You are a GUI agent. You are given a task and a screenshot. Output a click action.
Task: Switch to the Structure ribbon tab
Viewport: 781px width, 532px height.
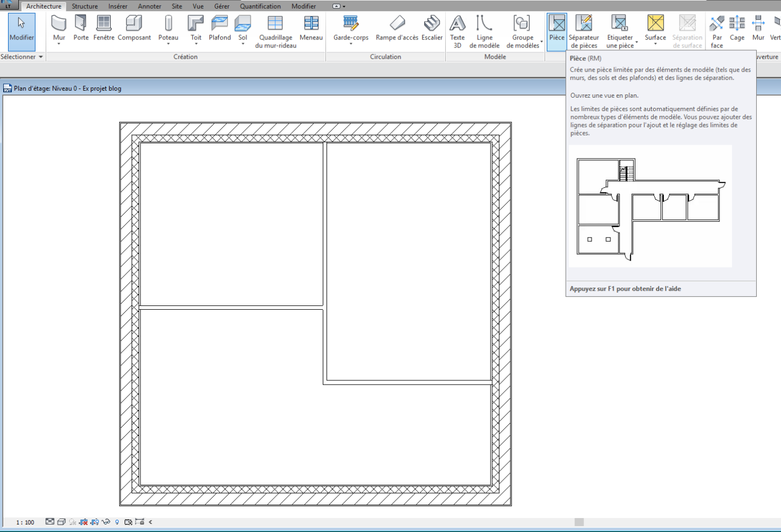click(x=85, y=6)
